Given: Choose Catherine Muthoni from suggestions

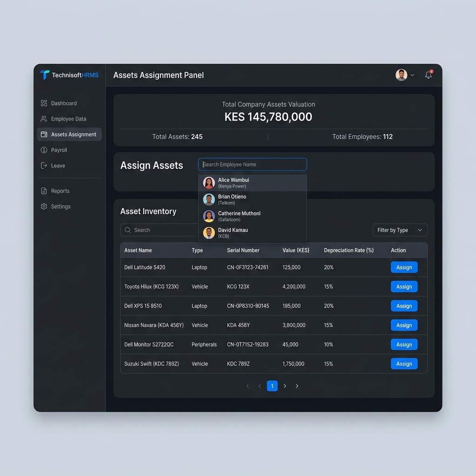Looking at the screenshot, I should [252, 216].
